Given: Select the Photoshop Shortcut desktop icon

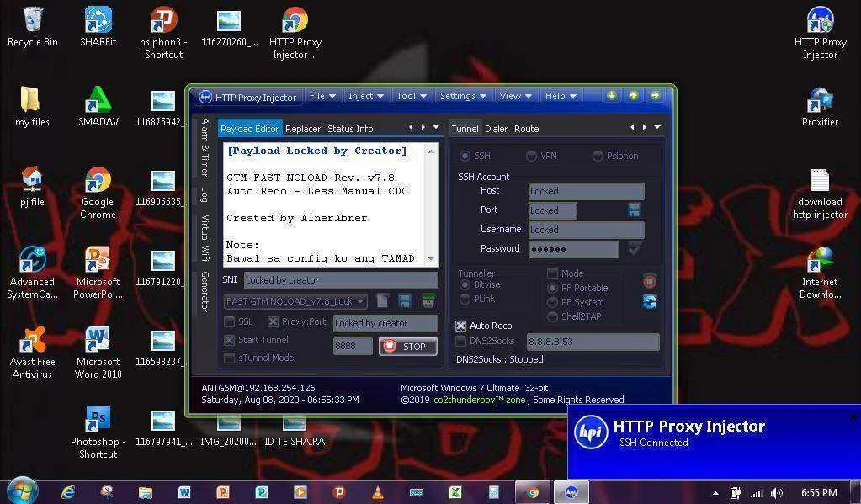Looking at the screenshot, I should pos(98,432).
